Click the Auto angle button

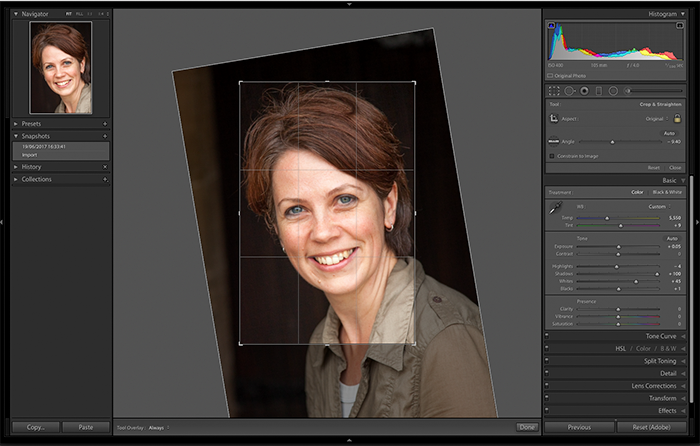coord(669,132)
